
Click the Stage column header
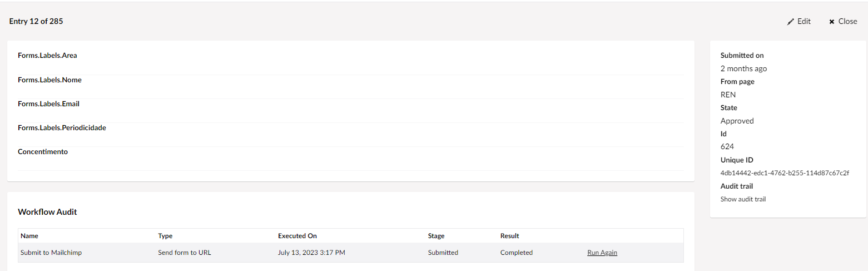[x=436, y=236]
